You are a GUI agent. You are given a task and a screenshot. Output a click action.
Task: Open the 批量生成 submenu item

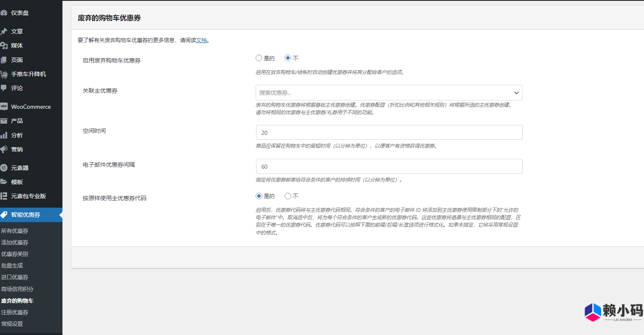click(12, 266)
